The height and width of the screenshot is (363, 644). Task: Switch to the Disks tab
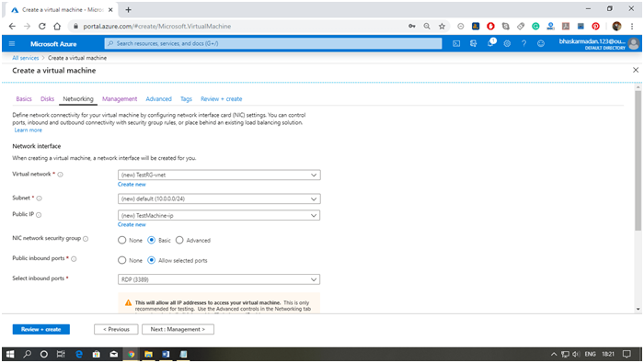pyautogui.click(x=47, y=99)
